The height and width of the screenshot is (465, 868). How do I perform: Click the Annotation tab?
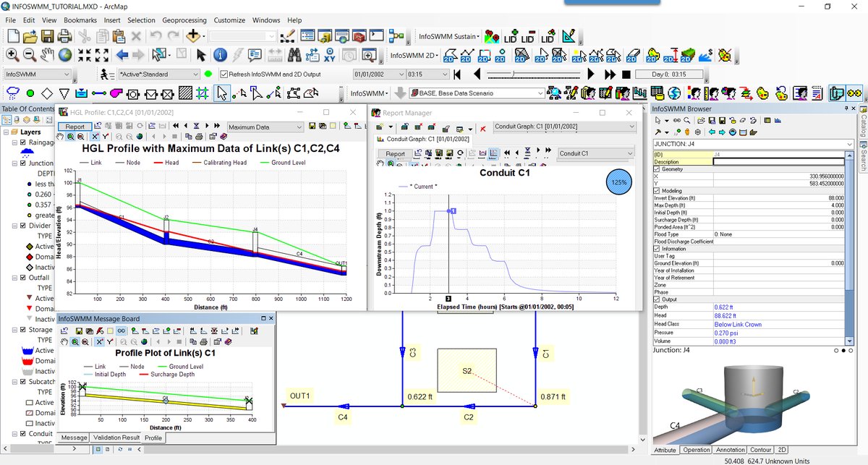(x=731, y=450)
